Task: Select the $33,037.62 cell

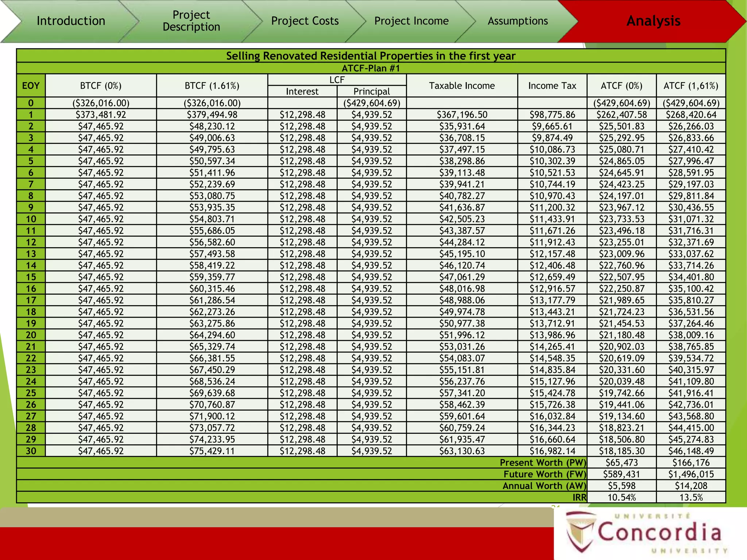Action: 691,254
